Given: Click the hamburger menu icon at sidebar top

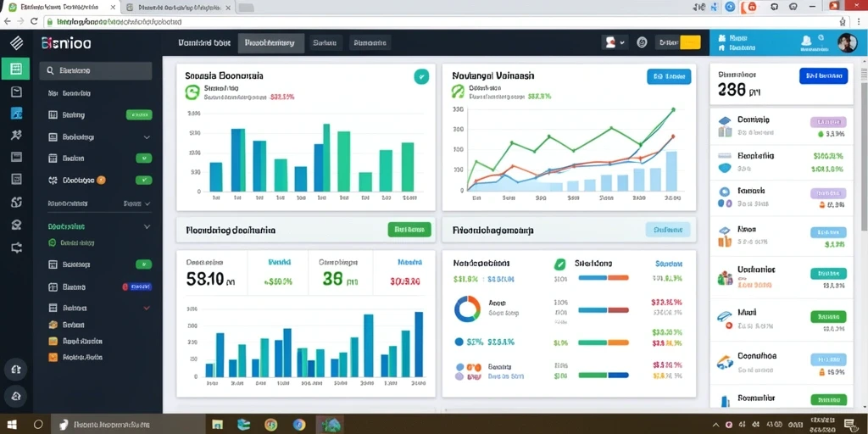Looking at the screenshot, I should [x=16, y=42].
